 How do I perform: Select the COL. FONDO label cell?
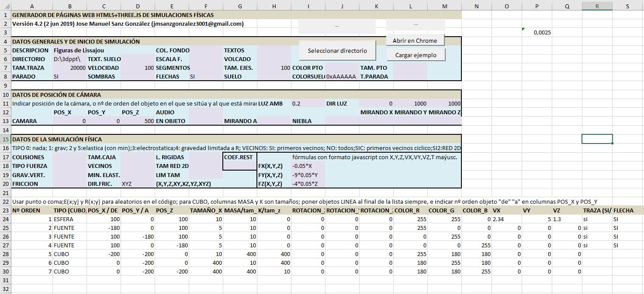[172, 50]
